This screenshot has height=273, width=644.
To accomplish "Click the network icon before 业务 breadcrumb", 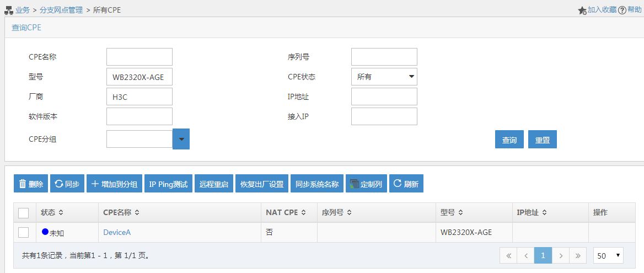I will pyautogui.click(x=9, y=10).
